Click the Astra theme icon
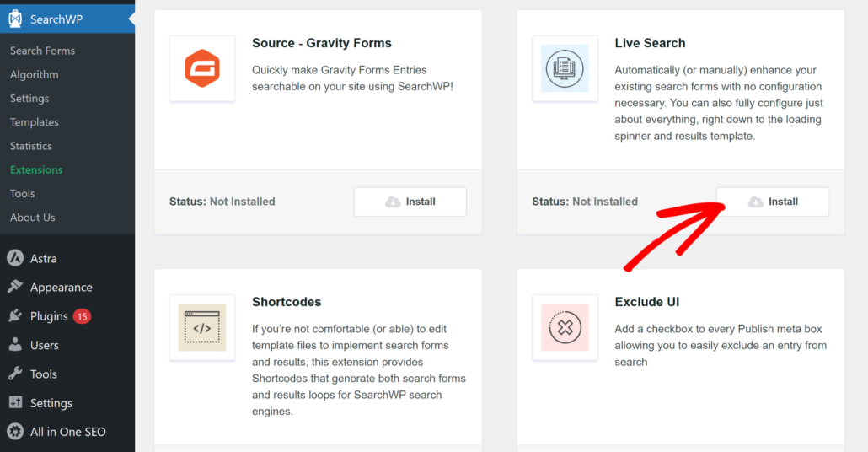The width and height of the screenshot is (868, 452). (x=15, y=258)
